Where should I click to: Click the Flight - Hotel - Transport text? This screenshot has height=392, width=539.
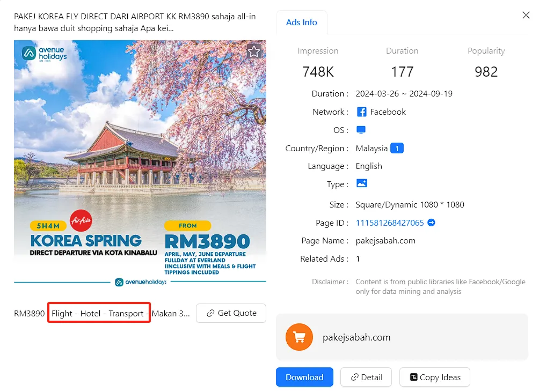(99, 313)
